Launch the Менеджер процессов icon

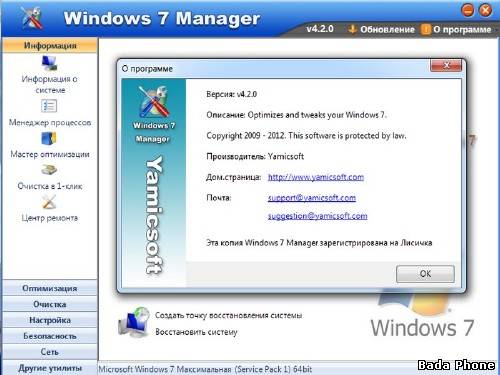pyautogui.click(x=49, y=106)
